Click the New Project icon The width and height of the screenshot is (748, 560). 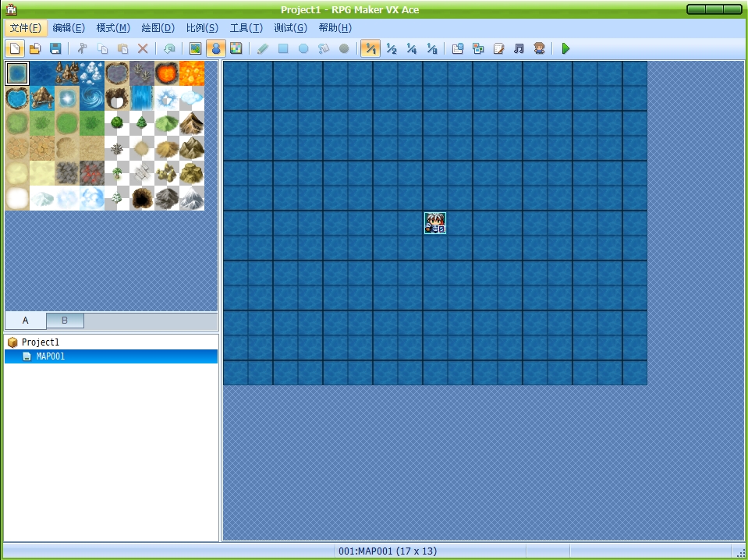[15, 48]
